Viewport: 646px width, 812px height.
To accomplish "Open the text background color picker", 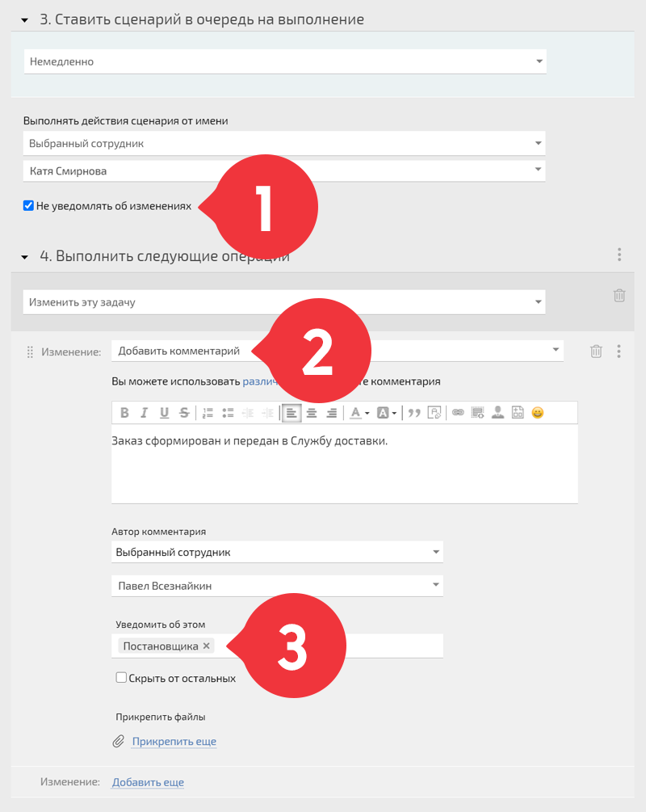I will click(x=387, y=413).
